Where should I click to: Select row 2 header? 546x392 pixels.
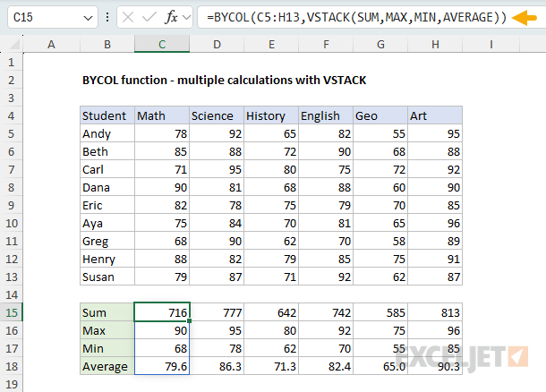click(11, 80)
